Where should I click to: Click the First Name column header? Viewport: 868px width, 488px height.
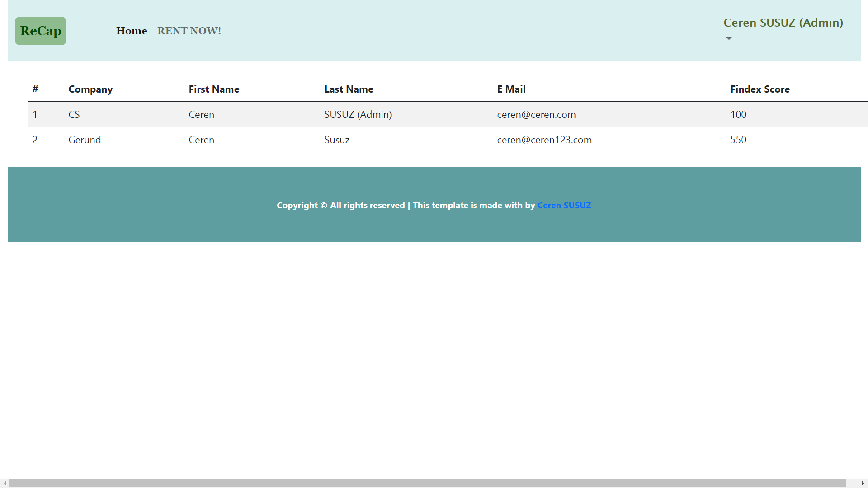pyautogui.click(x=214, y=89)
